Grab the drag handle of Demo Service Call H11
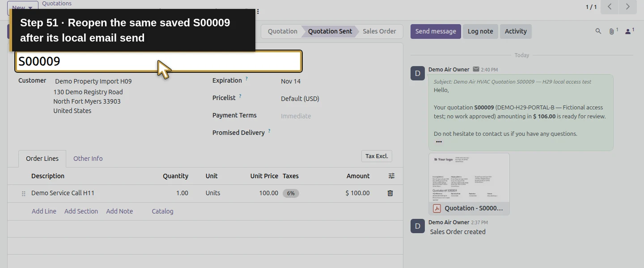 click(24, 194)
